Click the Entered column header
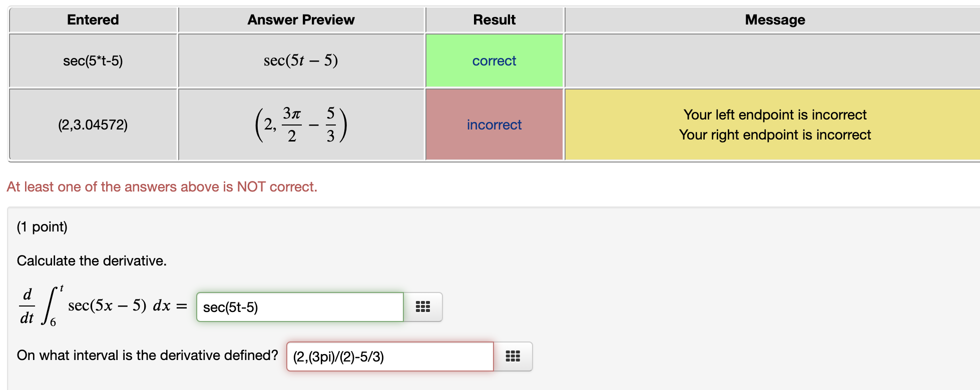Viewport: 980px width, 390px height. pos(93,19)
